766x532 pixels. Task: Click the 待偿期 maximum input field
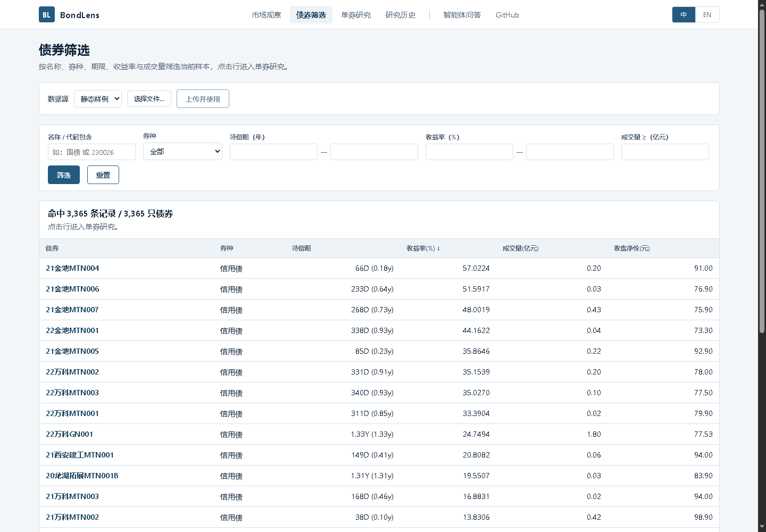374,152
